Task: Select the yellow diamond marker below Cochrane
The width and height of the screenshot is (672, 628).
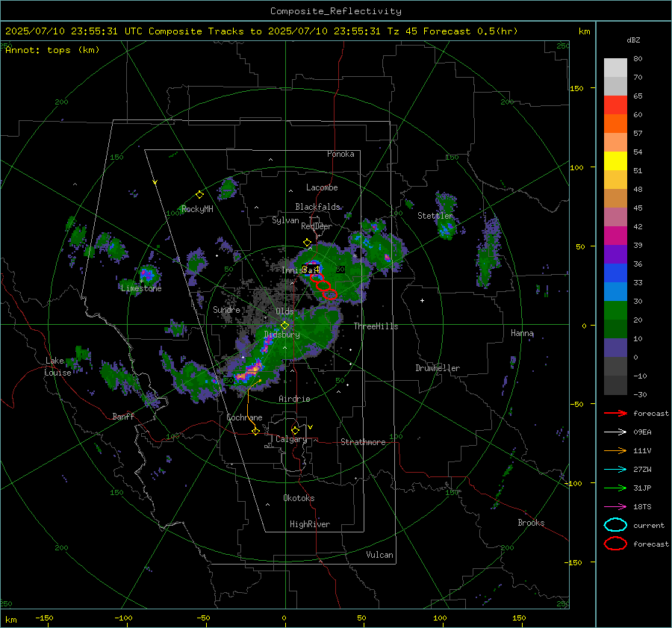Action: click(x=255, y=431)
